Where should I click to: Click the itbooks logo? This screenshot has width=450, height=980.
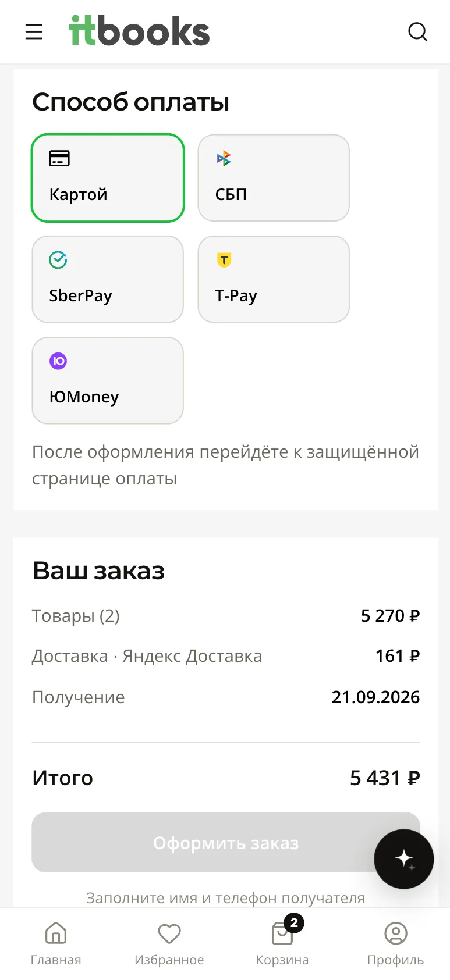pyautogui.click(x=139, y=31)
